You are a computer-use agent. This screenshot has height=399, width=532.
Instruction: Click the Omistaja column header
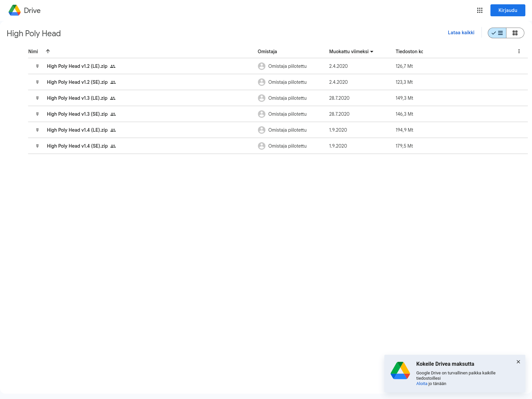tap(267, 52)
